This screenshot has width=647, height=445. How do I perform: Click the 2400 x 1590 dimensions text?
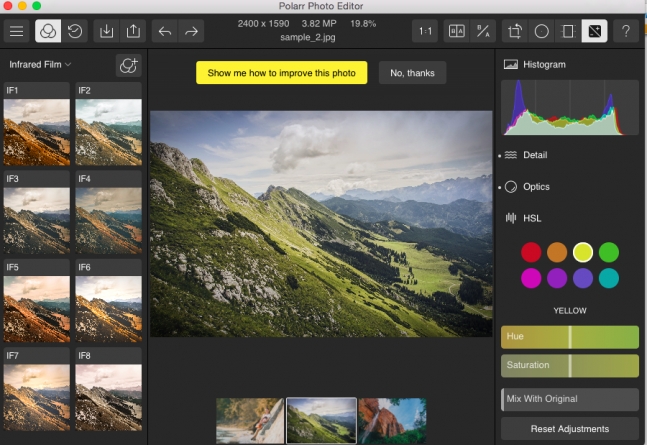pos(263,24)
